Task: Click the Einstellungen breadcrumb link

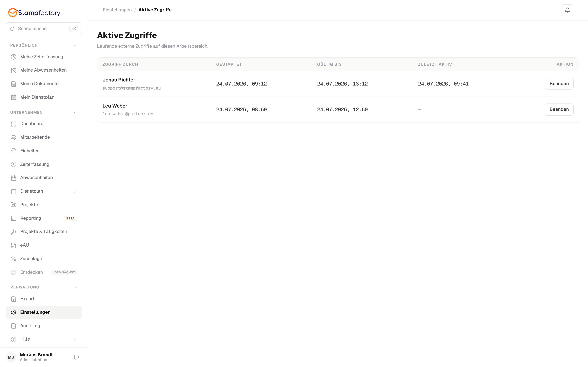Action: tap(117, 10)
